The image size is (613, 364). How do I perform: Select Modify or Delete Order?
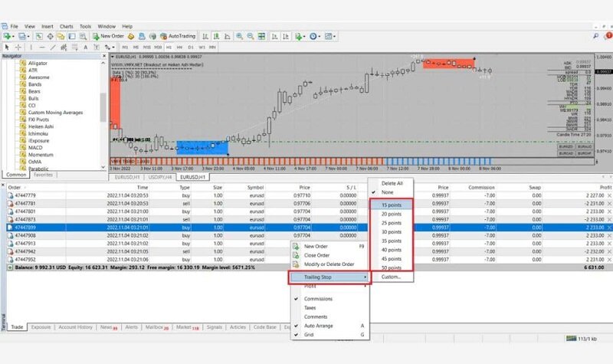[330, 264]
